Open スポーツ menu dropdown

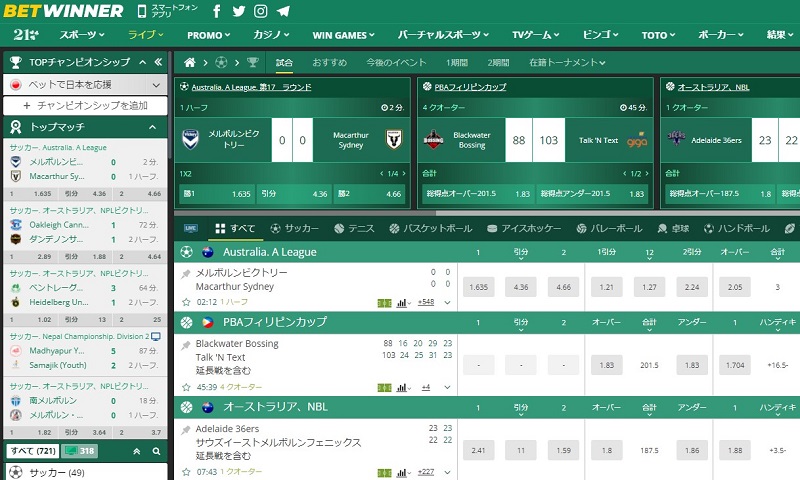pyautogui.click(x=82, y=35)
